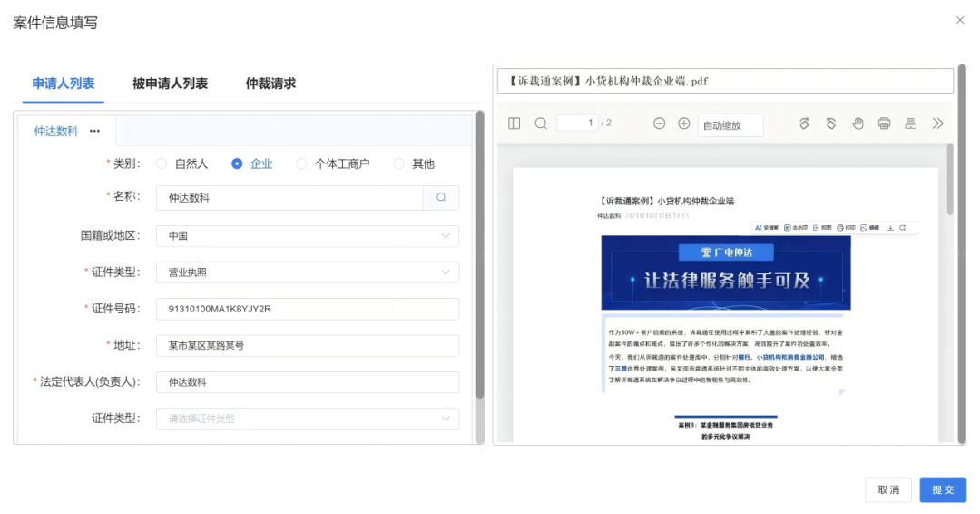
Task: Select the 仲达数科 applicant sub-tab
Action: tap(56, 131)
